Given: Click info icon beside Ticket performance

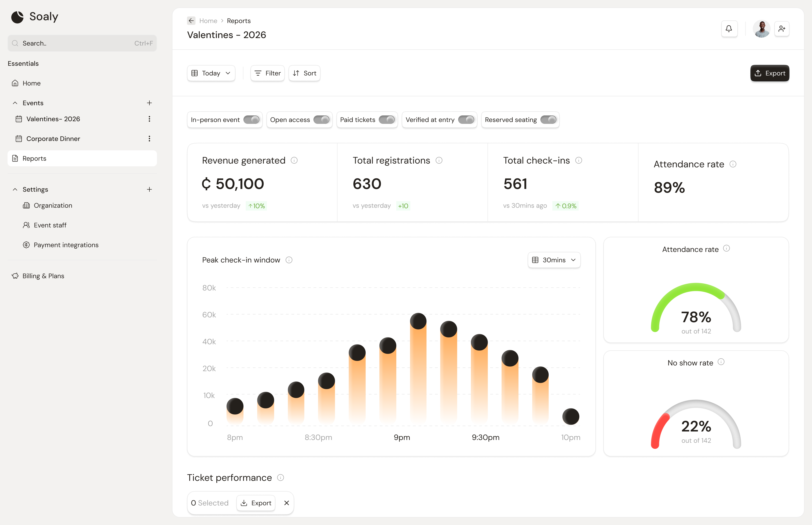Looking at the screenshot, I should click(281, 478).
